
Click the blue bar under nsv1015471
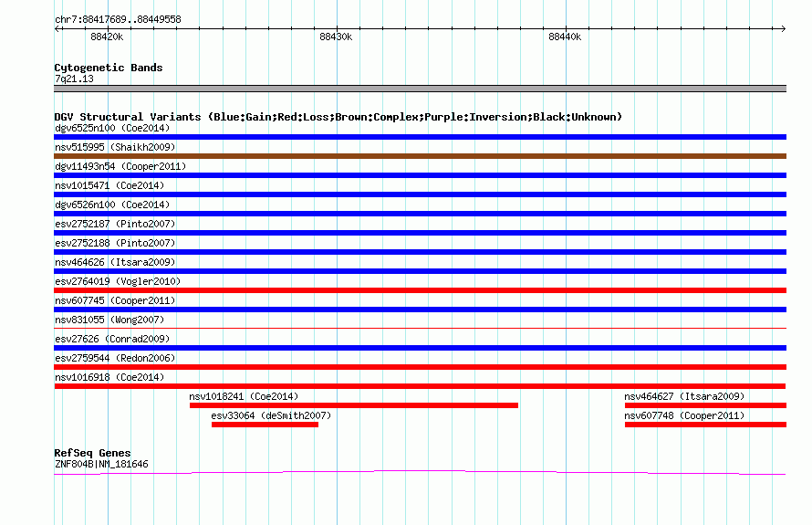click(x=420, y=194)
